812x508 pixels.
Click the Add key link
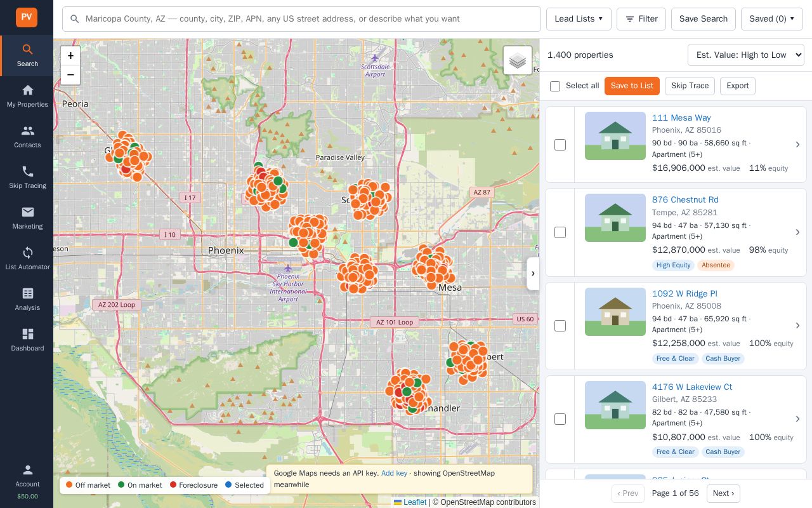pos(394,473)
